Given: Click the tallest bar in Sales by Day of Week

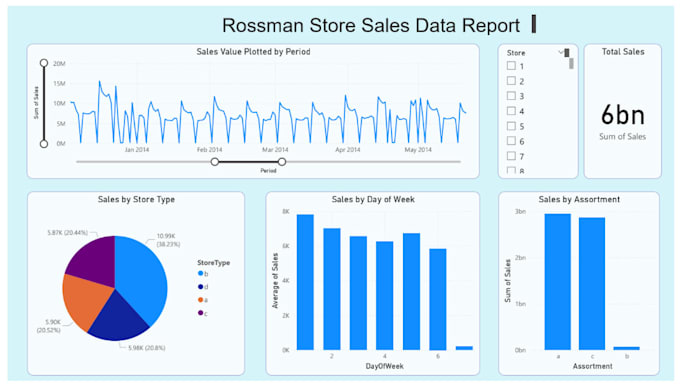Looking at the screenshot, I should click(x=305, y=282).
